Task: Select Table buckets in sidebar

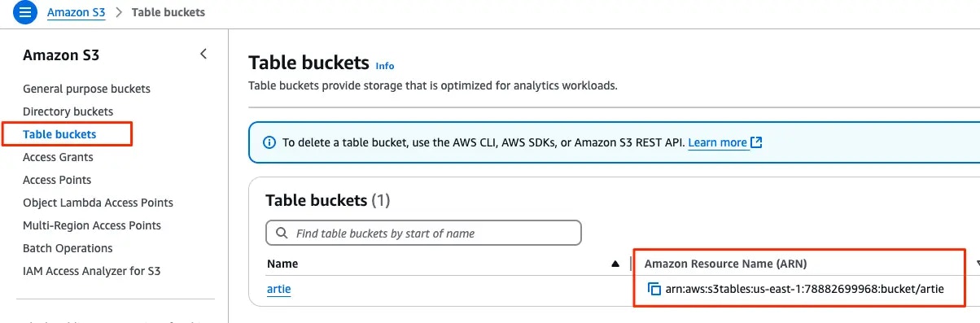Action: point(59,134)
